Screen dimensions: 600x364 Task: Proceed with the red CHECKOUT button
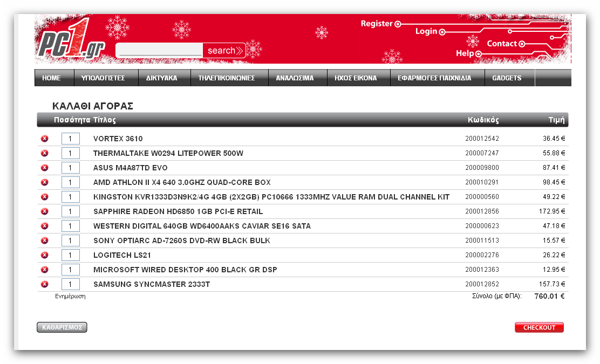539,327
